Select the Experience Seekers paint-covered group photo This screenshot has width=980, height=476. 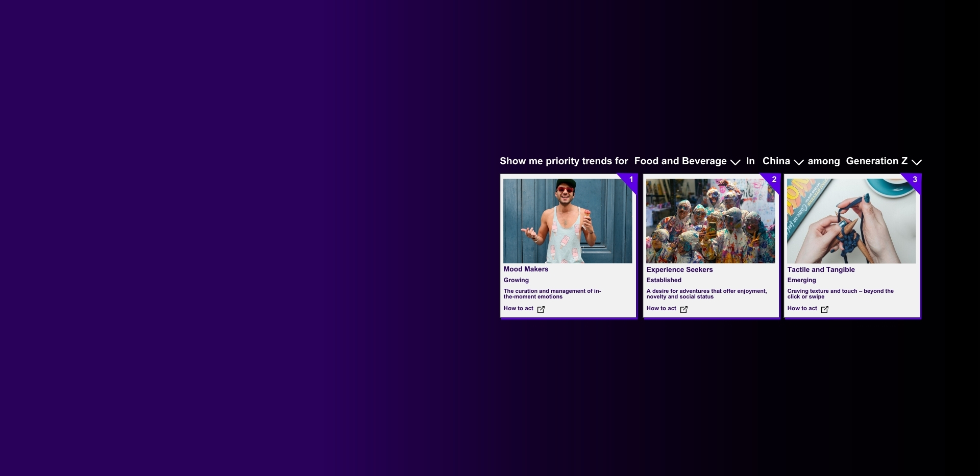click(710, 221)
